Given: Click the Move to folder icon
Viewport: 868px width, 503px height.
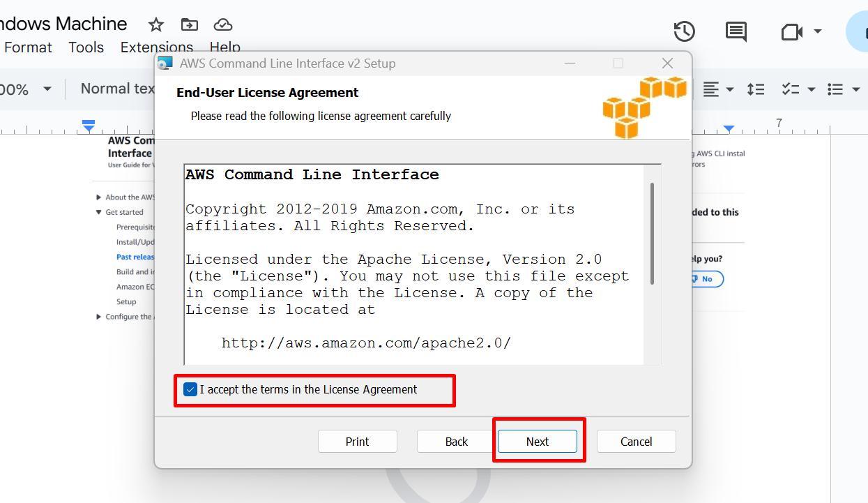Looking at the screenshot, I should (190, 25).
